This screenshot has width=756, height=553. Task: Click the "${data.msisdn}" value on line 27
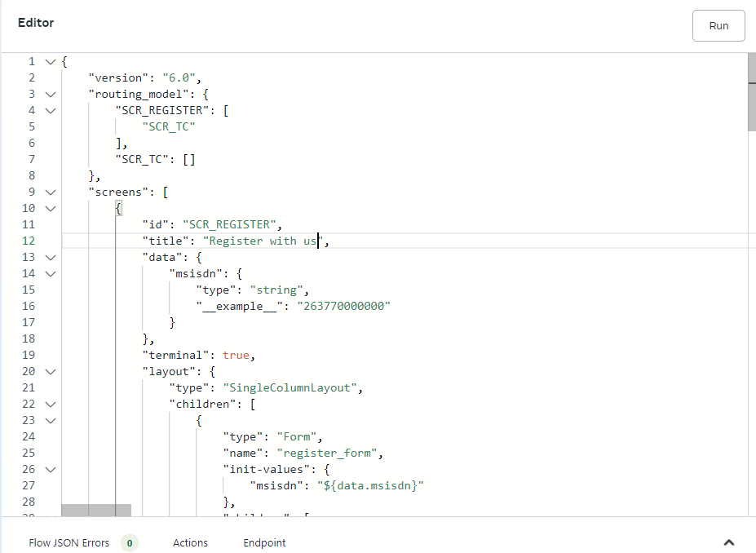point(370,485)
